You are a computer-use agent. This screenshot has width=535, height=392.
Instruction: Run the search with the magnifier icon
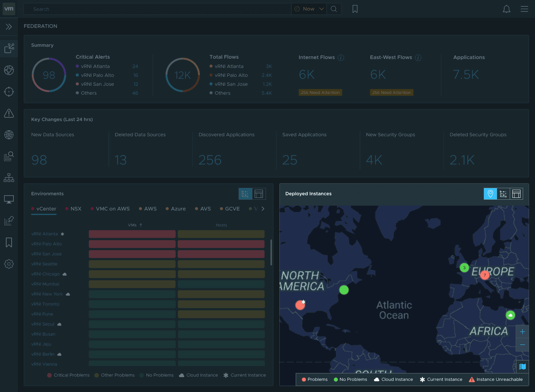pyautogui.click(x=334, y=9)
